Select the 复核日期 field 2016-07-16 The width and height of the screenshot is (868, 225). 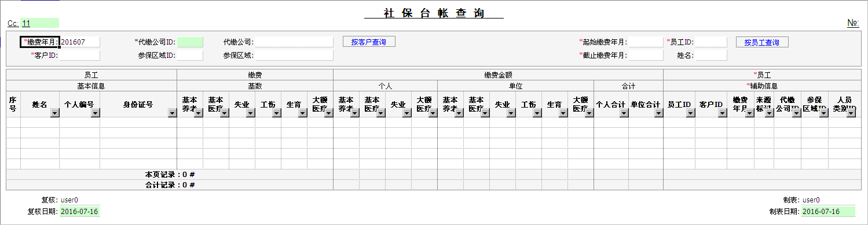pos(80,211)
